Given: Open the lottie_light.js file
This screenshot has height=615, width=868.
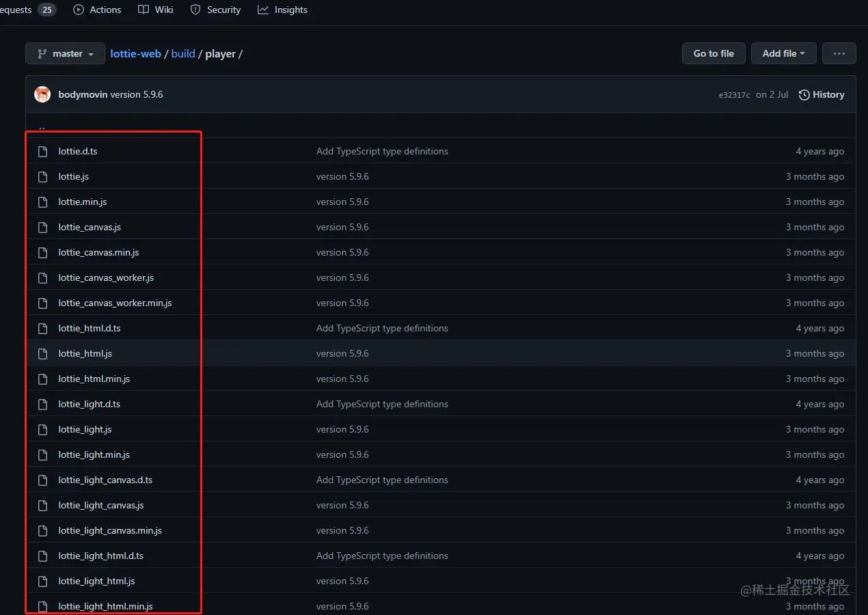Looking at the screenshot, I should point(85,429).
